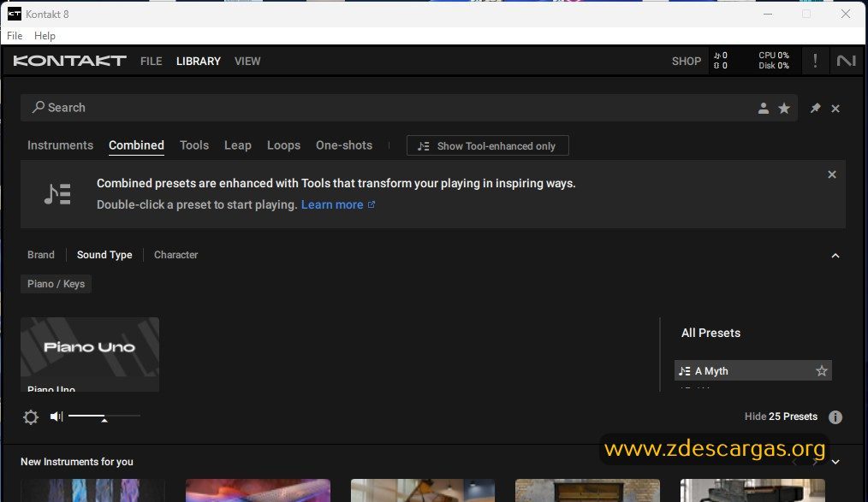
Task: Click the voice count and memory indicator
Action: [720, 60]
